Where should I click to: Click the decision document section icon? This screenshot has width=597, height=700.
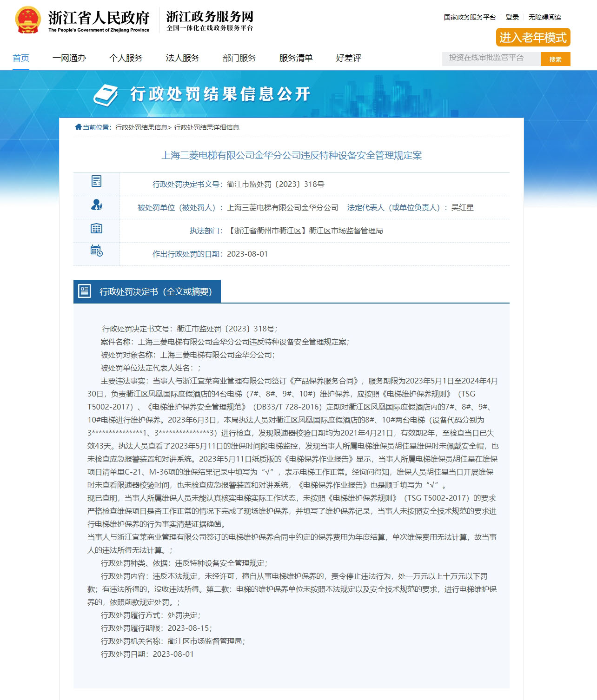[85, 291]
